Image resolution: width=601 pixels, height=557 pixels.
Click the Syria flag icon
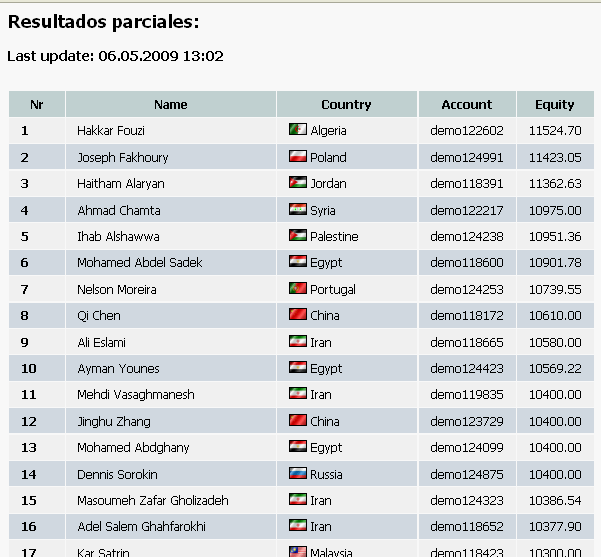pyautogui.click(x=297, y=210)
